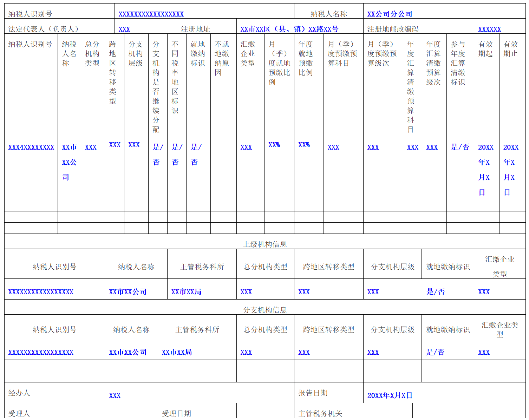Click the cell XX市XX公司 in the main table row

click(x=69, y=162)
